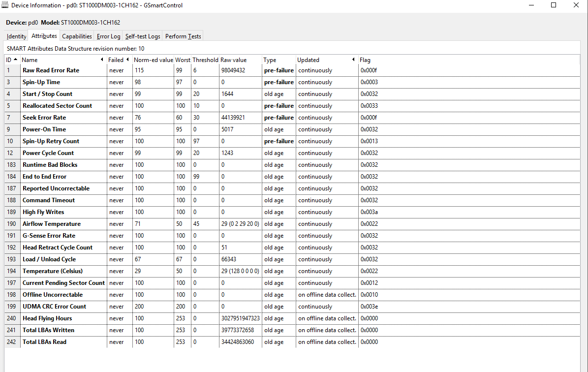Close the Device Information window
Screen dimensions: 588x372
pyautogui.click(x=576, y=5)
